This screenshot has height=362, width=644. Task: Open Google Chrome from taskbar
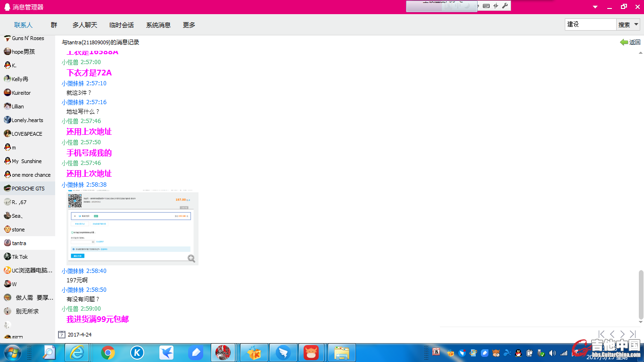108,353
